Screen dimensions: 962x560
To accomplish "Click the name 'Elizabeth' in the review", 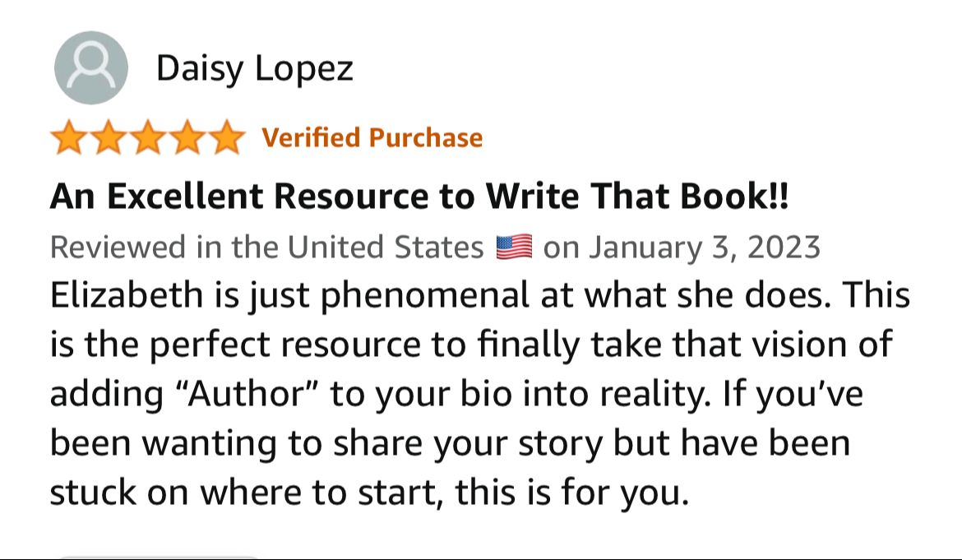I will [123, 295].
